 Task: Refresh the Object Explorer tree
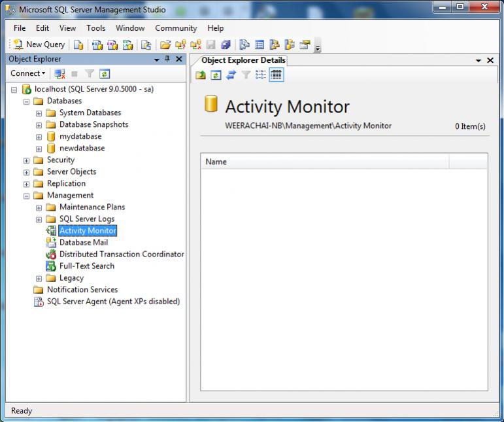click(105, 74)
